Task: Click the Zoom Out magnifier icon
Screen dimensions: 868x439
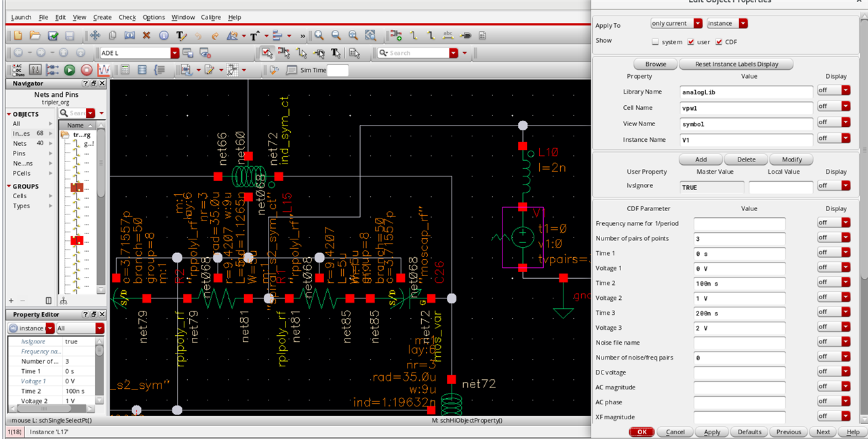Action: point(336,35)
